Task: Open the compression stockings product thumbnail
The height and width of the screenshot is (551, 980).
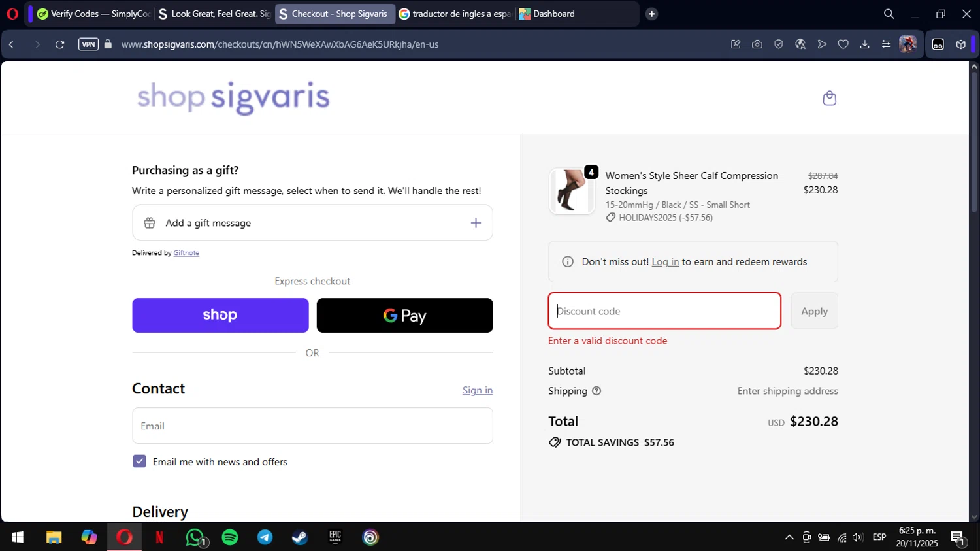Action: [571, 191]
